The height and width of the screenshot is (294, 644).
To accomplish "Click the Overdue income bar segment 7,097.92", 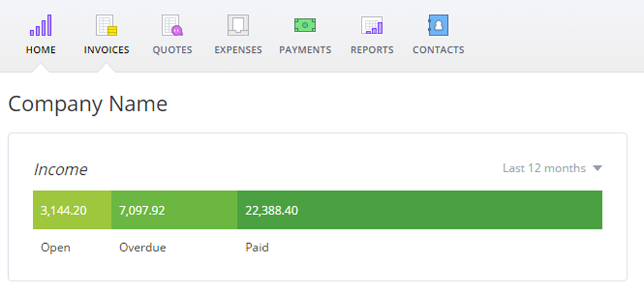I will [174, 210].
